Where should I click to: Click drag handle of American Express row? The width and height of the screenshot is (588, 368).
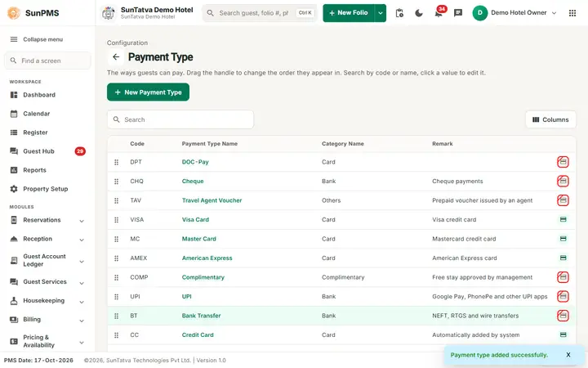116,258
